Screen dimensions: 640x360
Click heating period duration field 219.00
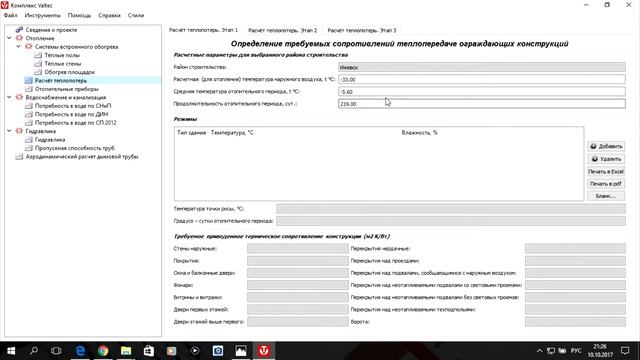click(x=482, y=104)
